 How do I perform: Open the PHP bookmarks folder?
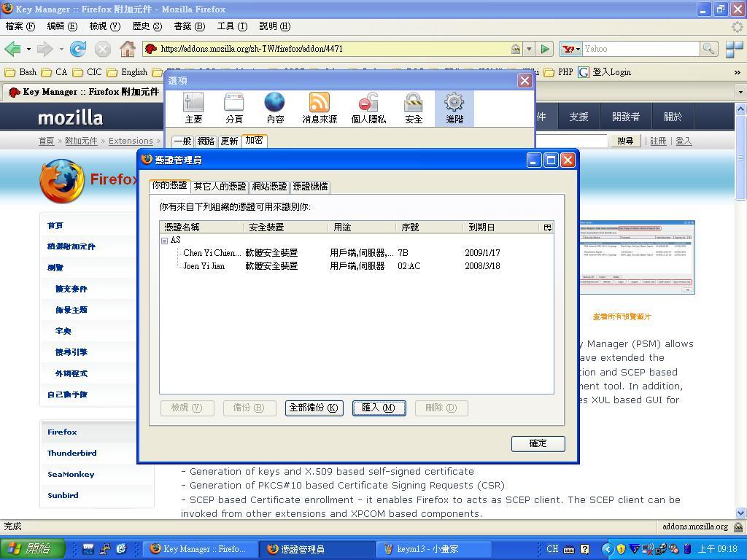click(x=559, y=72)
